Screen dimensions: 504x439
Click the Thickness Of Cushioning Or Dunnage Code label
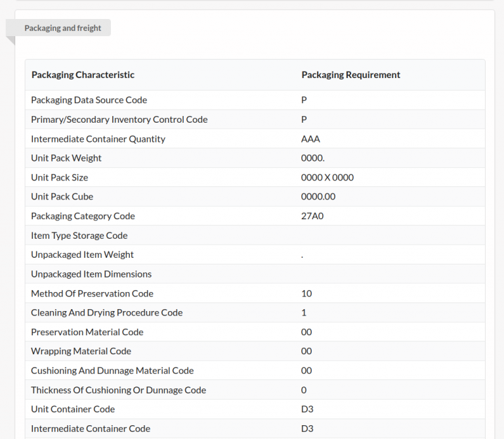click(x=118, y=390)
